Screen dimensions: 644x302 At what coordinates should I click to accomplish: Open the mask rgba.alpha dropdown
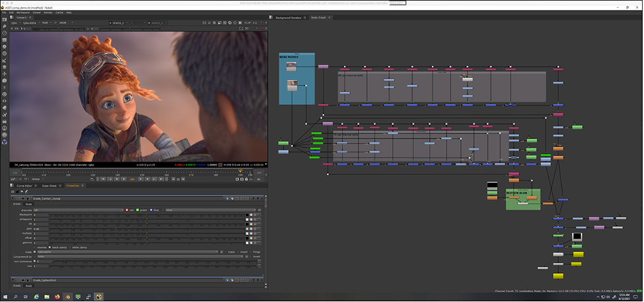click(x=128, y=252)
